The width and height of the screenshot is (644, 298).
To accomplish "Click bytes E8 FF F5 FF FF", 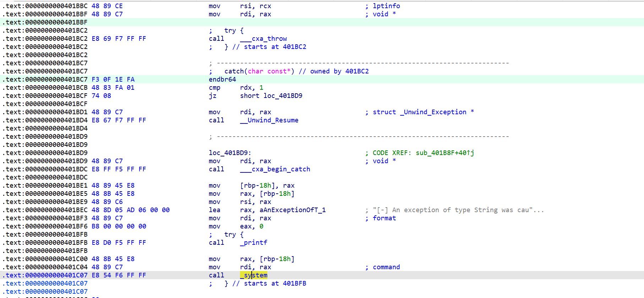I will tap(119, 169).
